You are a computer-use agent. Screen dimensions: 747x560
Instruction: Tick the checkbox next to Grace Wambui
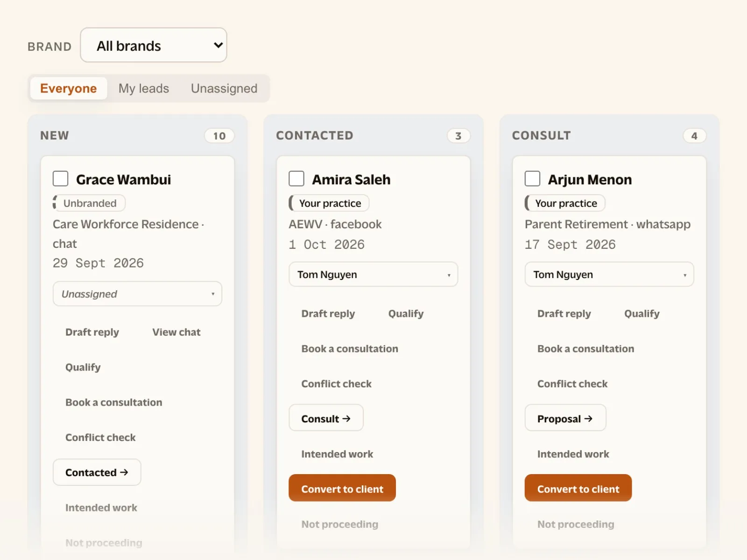(x=61, y=179)
